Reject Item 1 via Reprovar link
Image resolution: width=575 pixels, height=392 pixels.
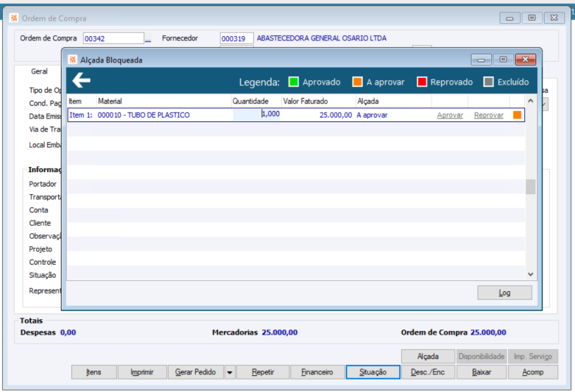488,115
